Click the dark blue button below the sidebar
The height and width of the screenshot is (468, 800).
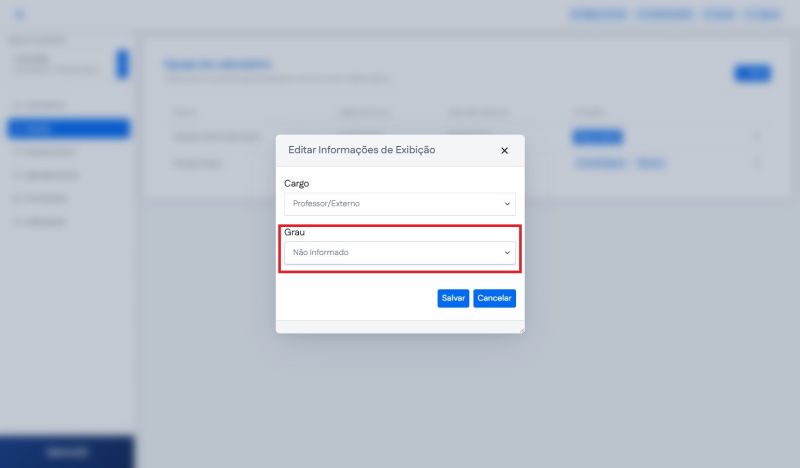point(66,452)
